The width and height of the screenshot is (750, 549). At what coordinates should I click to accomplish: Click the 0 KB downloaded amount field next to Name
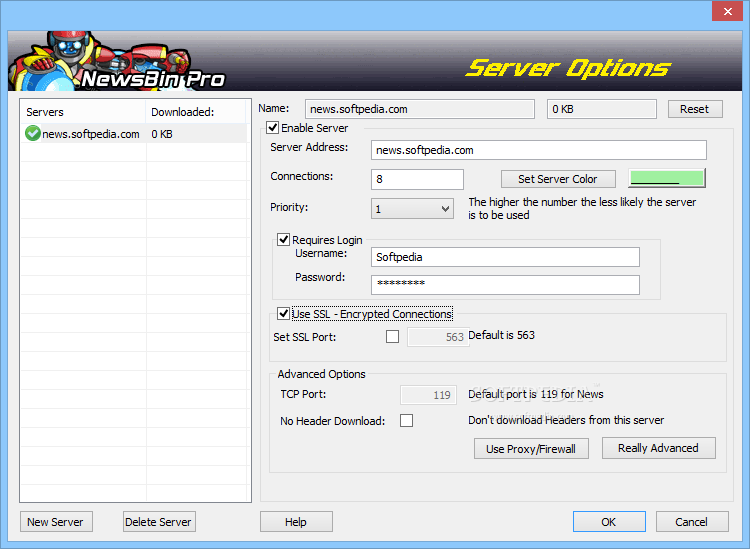[x=602, y=109]
